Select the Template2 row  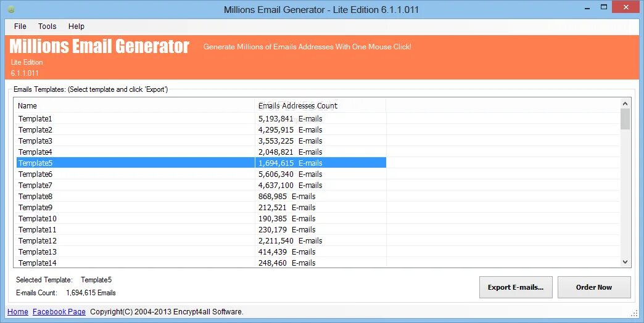pos(201,129)
